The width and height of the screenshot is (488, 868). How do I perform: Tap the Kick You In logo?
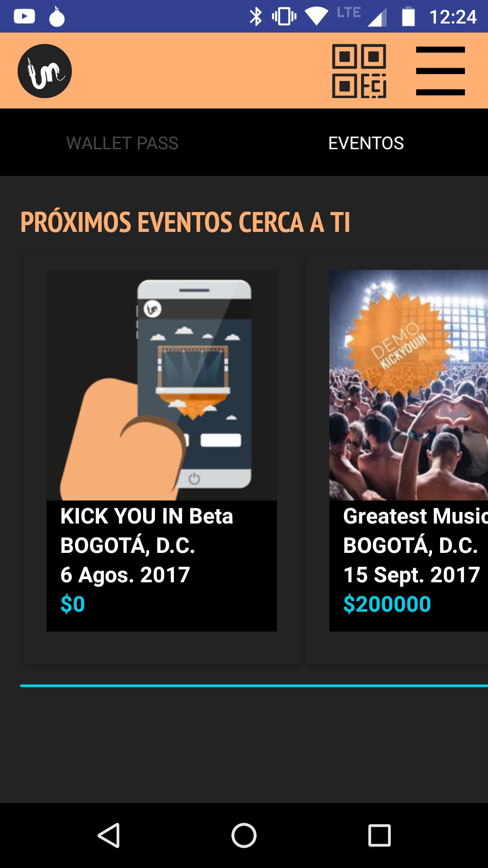pos(45,71)
